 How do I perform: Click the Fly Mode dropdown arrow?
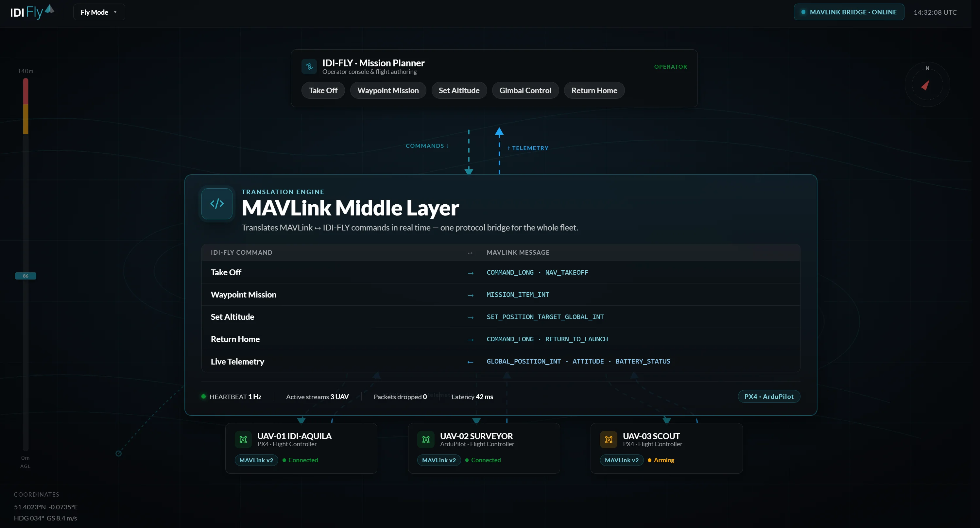[x=115, y=12]
